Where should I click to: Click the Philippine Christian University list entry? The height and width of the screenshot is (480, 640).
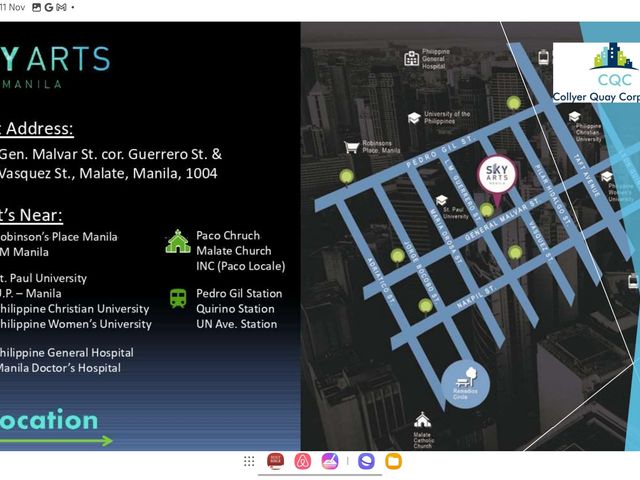coord(74,309)
